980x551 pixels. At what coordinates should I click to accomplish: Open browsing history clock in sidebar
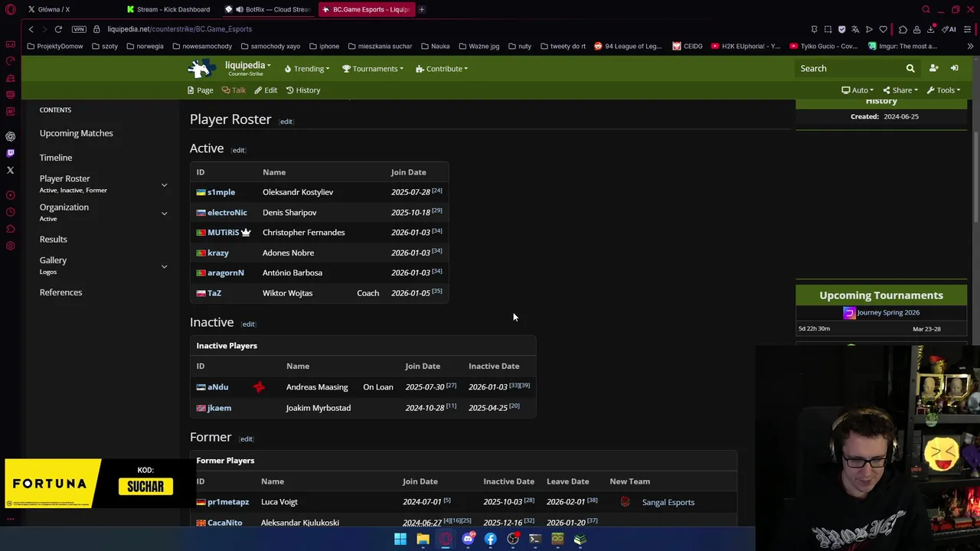(10, 212)
